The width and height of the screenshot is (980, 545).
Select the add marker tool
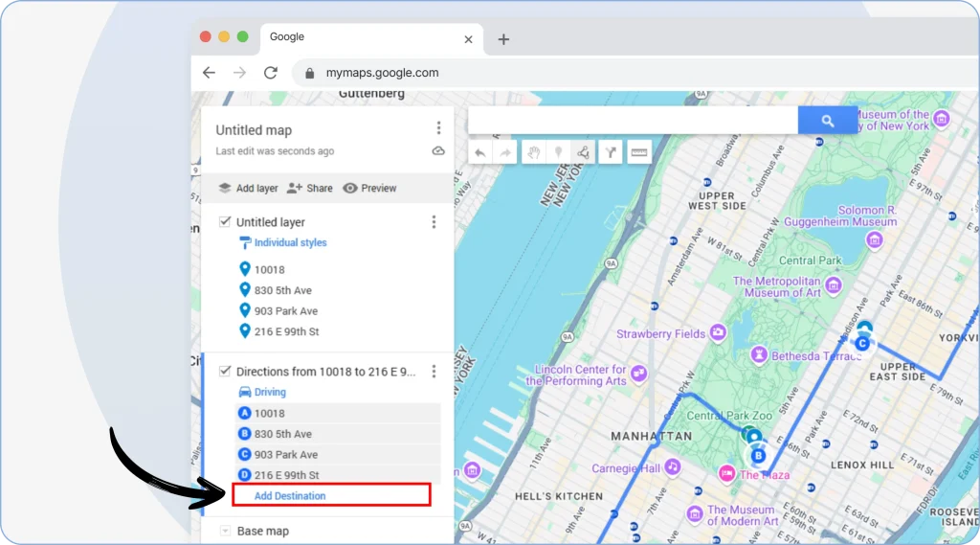pos(558,152)
